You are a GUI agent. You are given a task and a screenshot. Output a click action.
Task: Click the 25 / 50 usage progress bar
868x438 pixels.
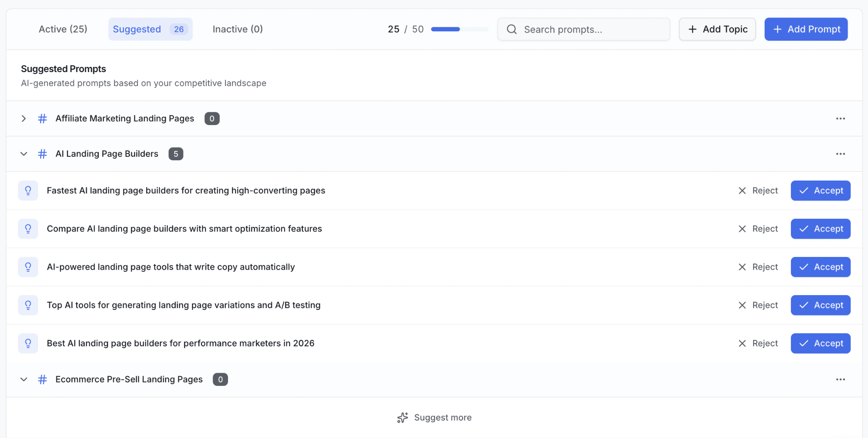click(x=459, y=29)
